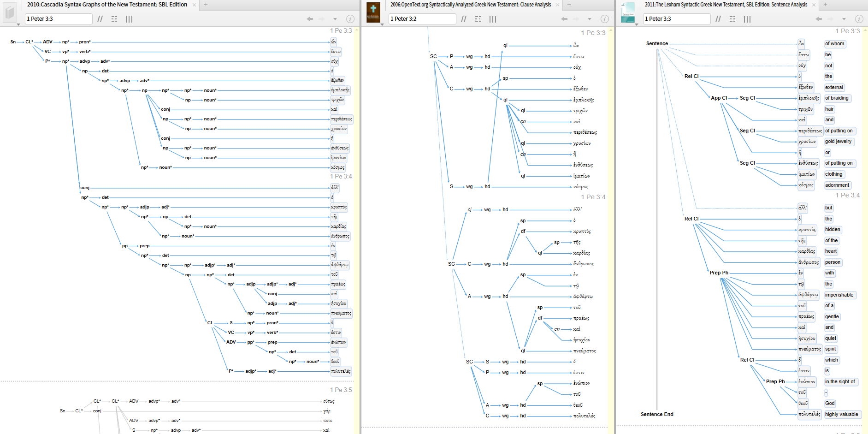Click the 1 Peter 3:3 reference box in Lexham

coord(677,19)
